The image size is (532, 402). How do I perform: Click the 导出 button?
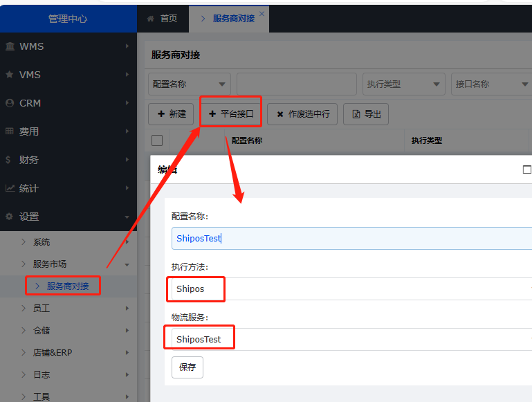pyautogui.click(x=366, y=114)
